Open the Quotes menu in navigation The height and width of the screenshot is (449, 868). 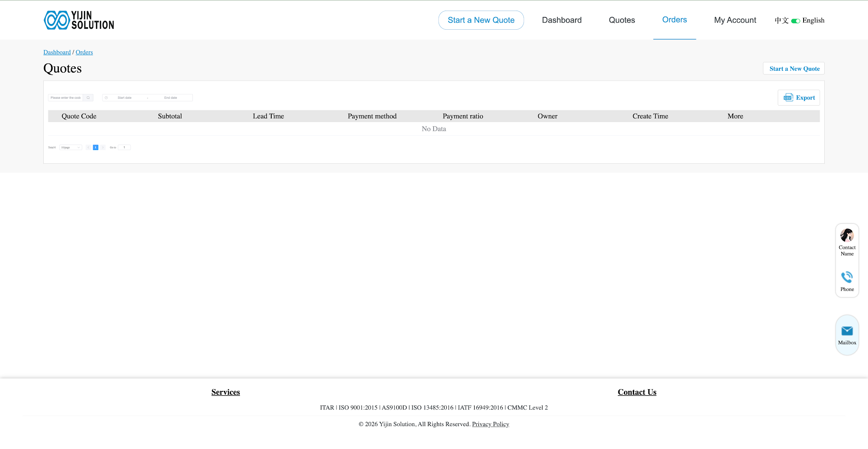coord(622,20)
